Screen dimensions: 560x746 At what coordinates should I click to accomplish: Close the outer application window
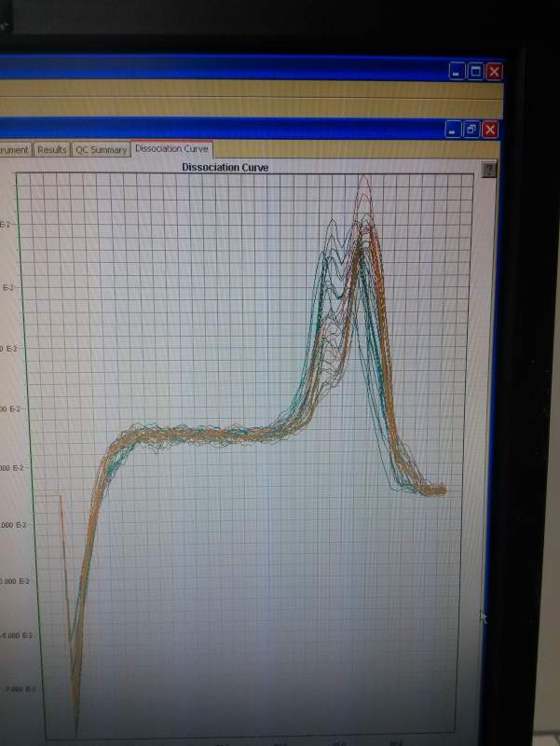(x=494, y=72)
